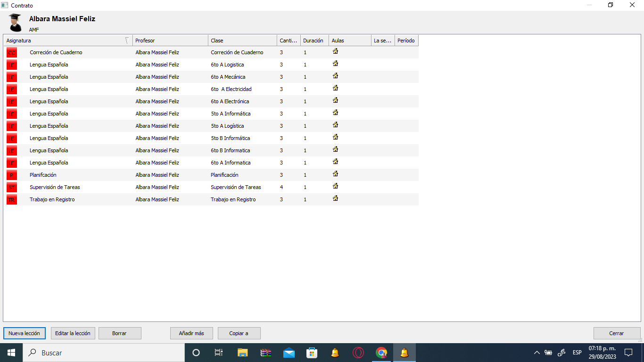
Task: Click quantity 4 in Supervisión de Tareas row
Action: (x=281, y=187)
